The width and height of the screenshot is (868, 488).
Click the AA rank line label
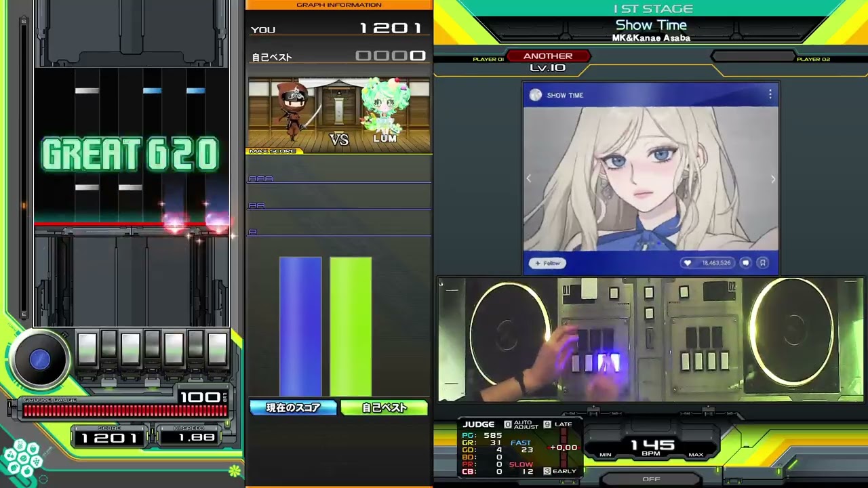256,205
